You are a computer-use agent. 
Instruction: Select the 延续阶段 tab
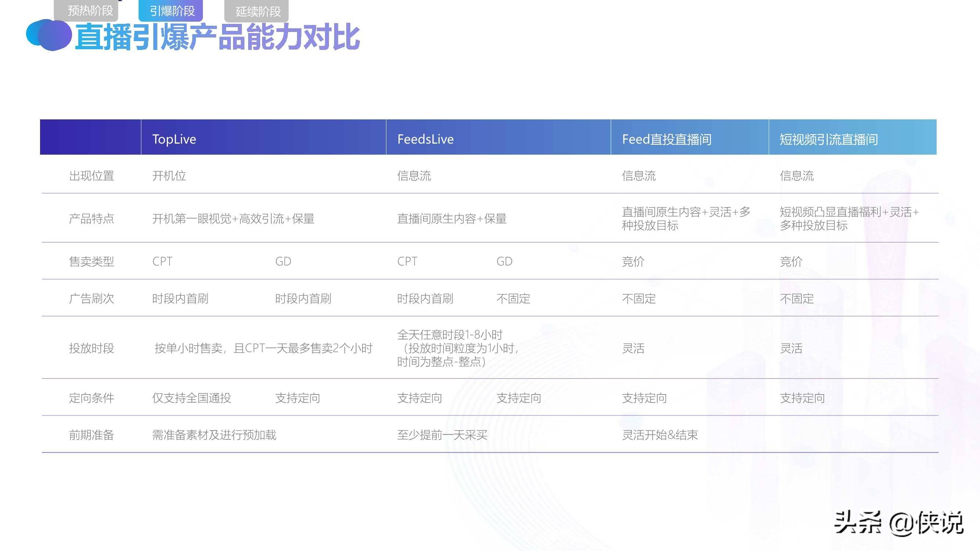pos(257,11)
